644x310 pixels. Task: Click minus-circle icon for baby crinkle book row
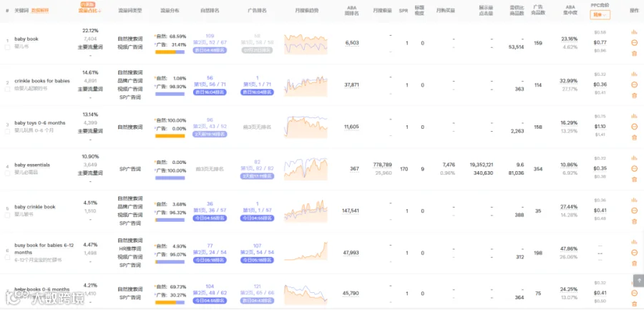(x=634, y=210)
